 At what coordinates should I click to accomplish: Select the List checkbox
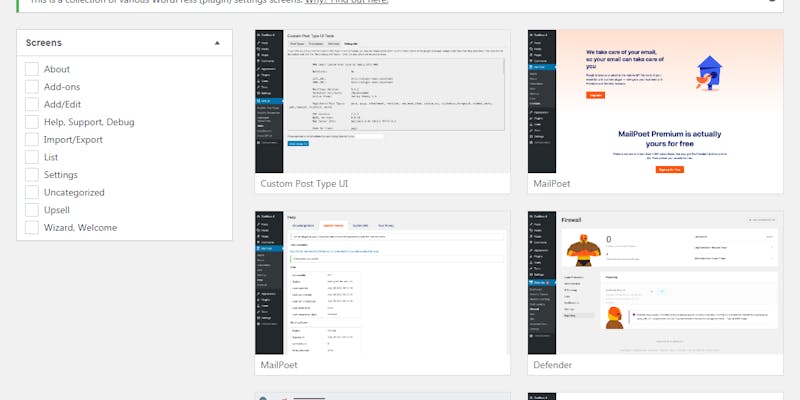(32, 157)
